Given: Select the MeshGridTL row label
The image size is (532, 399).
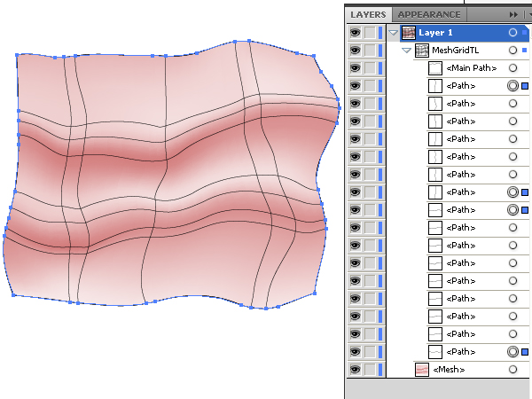Looking at the screenshot, I should pos(456,51).
